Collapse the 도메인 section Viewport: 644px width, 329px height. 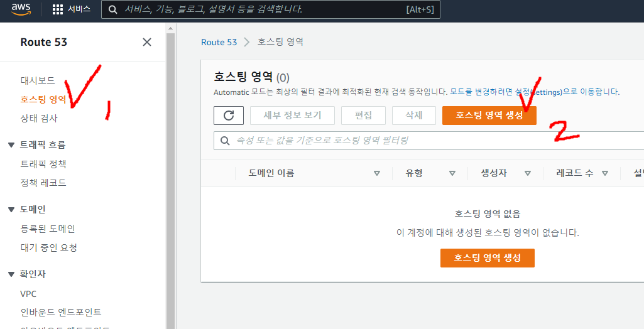[11, 210]
